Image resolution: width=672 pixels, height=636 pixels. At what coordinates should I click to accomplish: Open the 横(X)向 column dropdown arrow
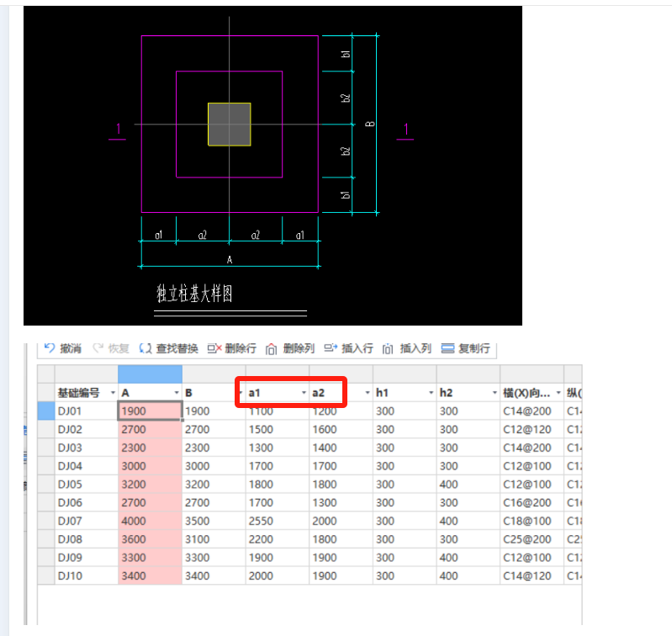(x=558, y=393)
